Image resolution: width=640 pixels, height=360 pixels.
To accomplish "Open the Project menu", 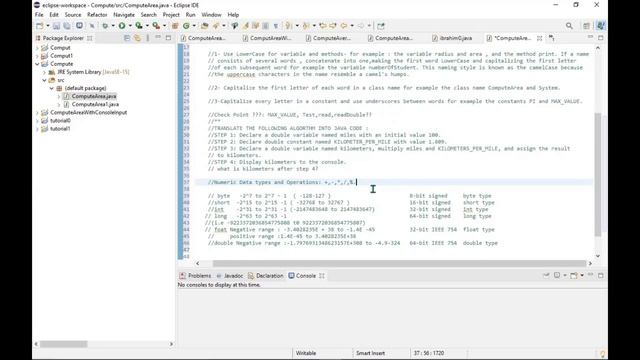I will pos(171,15).
